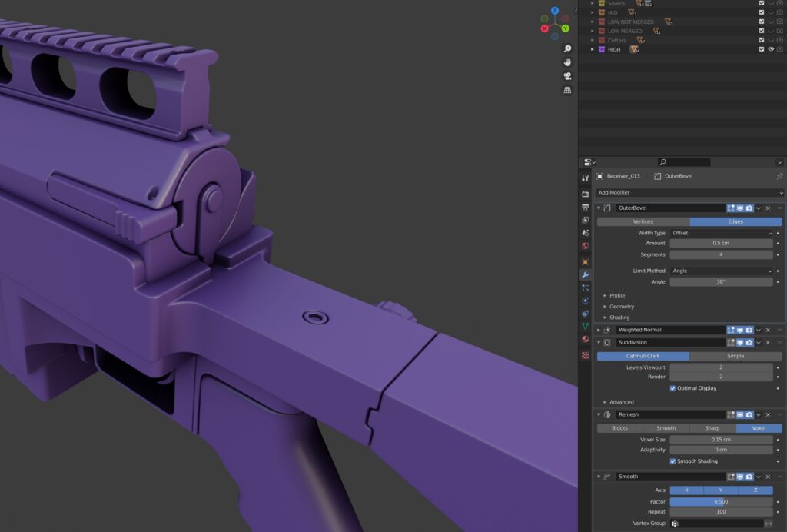Expand the HIGH collection in outliner

pos(593,49)
